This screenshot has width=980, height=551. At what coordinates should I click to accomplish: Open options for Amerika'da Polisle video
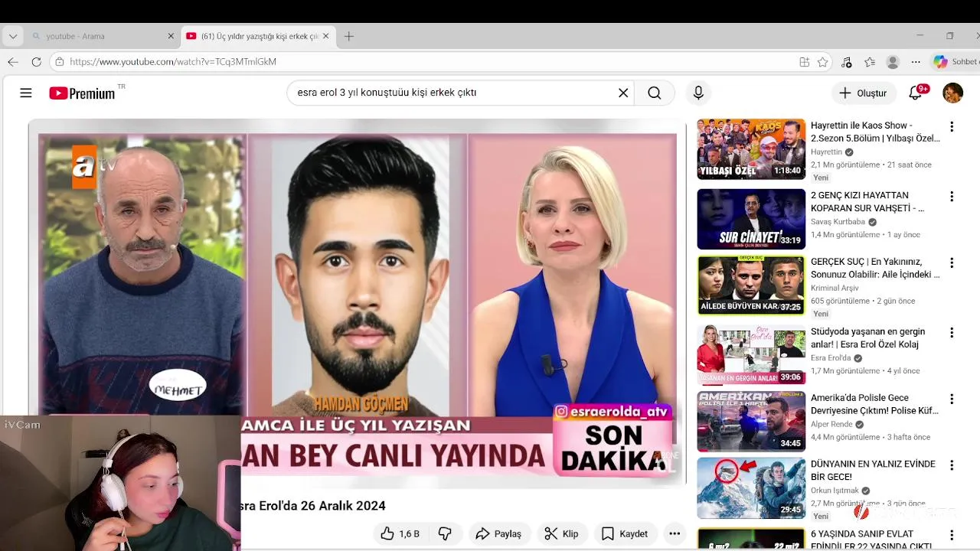pos(952,399)
